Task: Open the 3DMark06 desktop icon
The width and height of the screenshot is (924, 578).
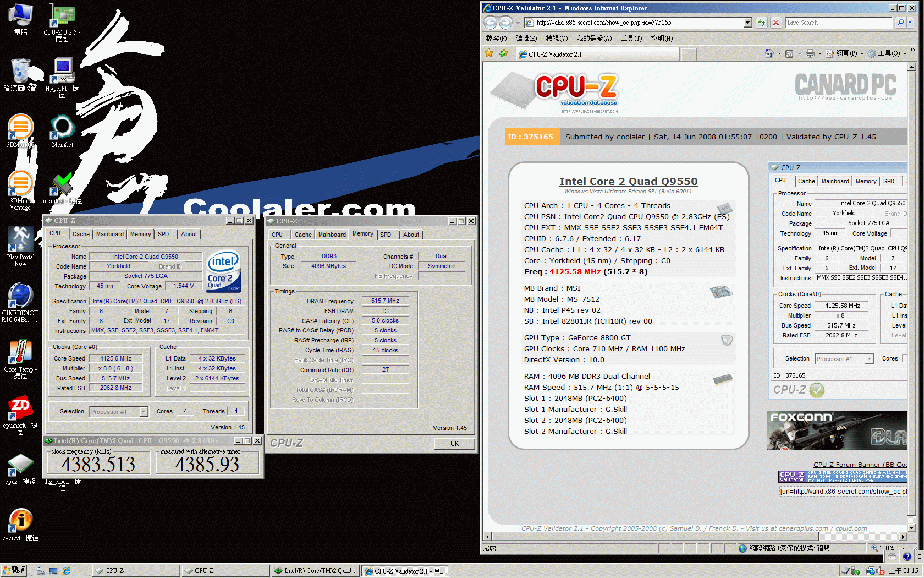Action: (21, 131)
